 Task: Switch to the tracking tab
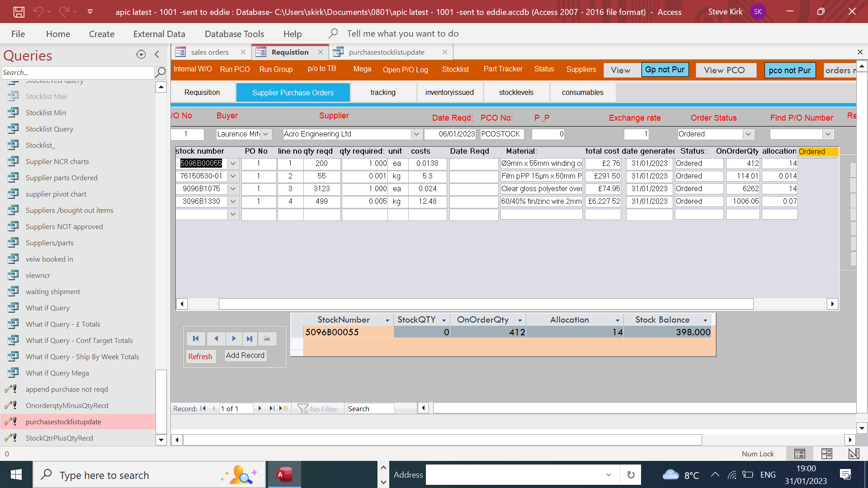click(383, 92)
